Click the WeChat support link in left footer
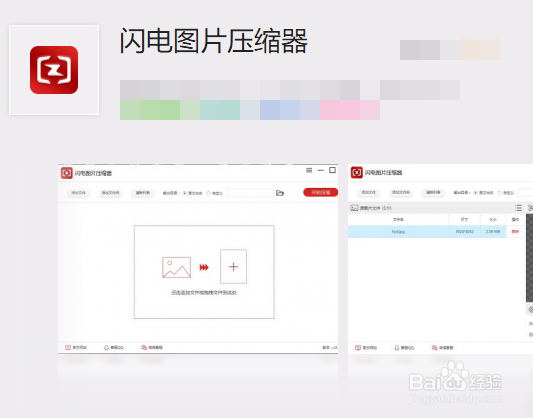Viewport: 533px width, 418px height. [x=156, y=347]
